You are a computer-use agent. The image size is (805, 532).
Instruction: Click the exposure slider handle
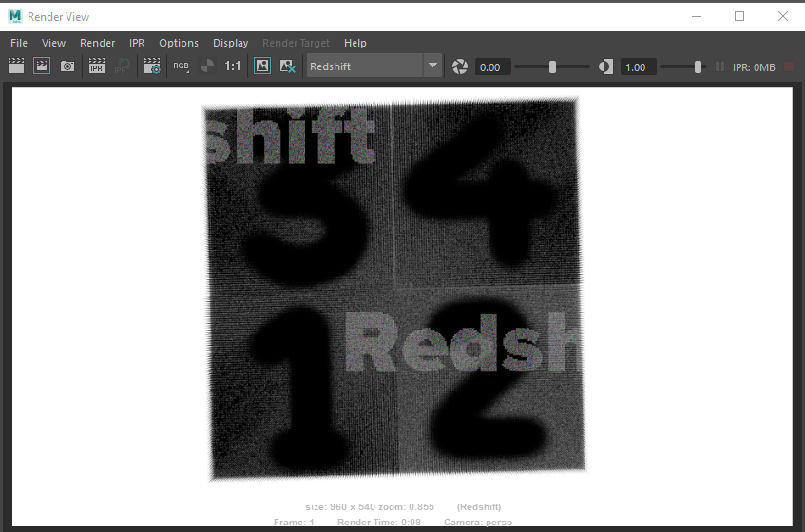[552, 66]
